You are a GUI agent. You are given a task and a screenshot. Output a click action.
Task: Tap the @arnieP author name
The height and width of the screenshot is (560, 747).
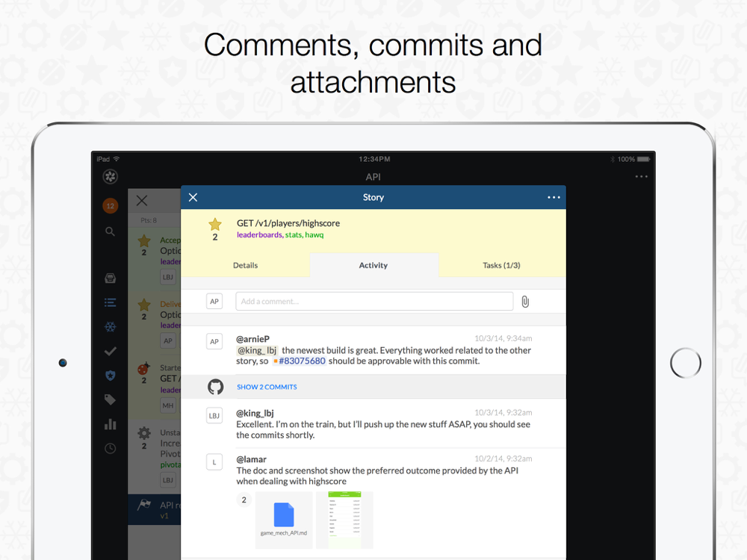[x=253, y=339]
